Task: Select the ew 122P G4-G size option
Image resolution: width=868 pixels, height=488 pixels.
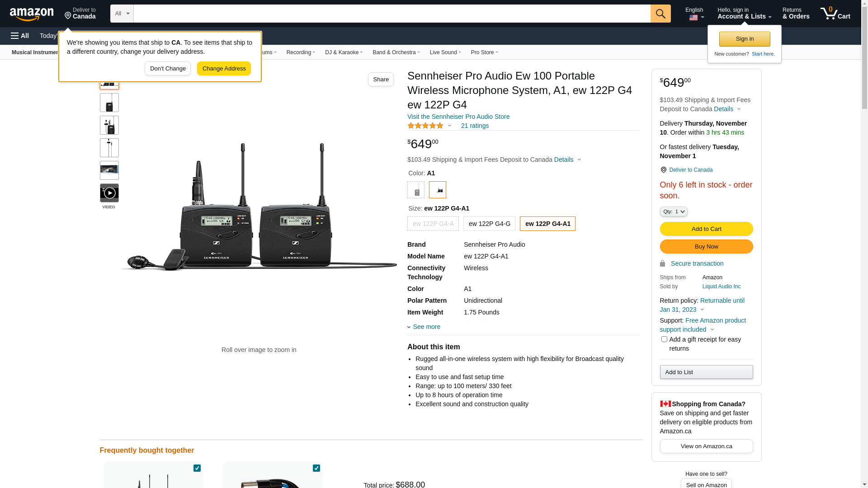Action: tap(489, 224)
